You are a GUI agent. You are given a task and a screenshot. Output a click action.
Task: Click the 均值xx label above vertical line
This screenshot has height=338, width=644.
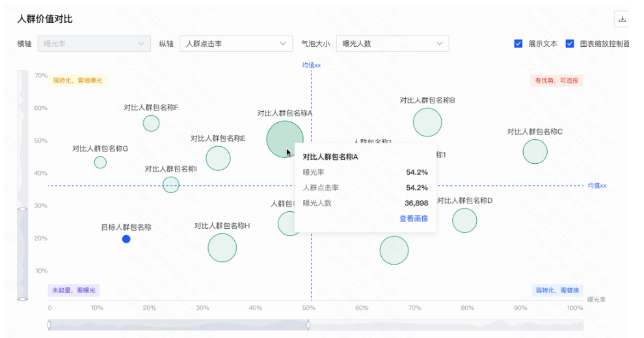pyautogui.click(x=312, y=65)
